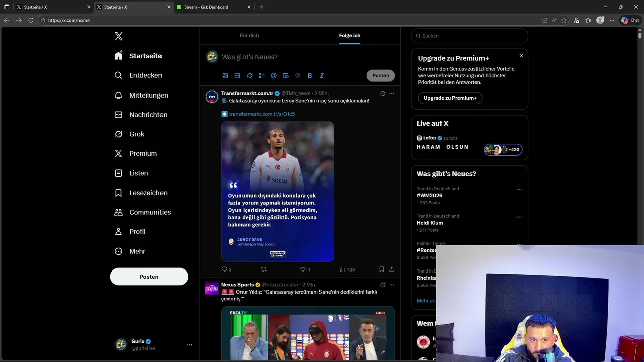View analytics of Transfermarkt post
Viewport: 644px width, 362px height.
pos(347,269)
